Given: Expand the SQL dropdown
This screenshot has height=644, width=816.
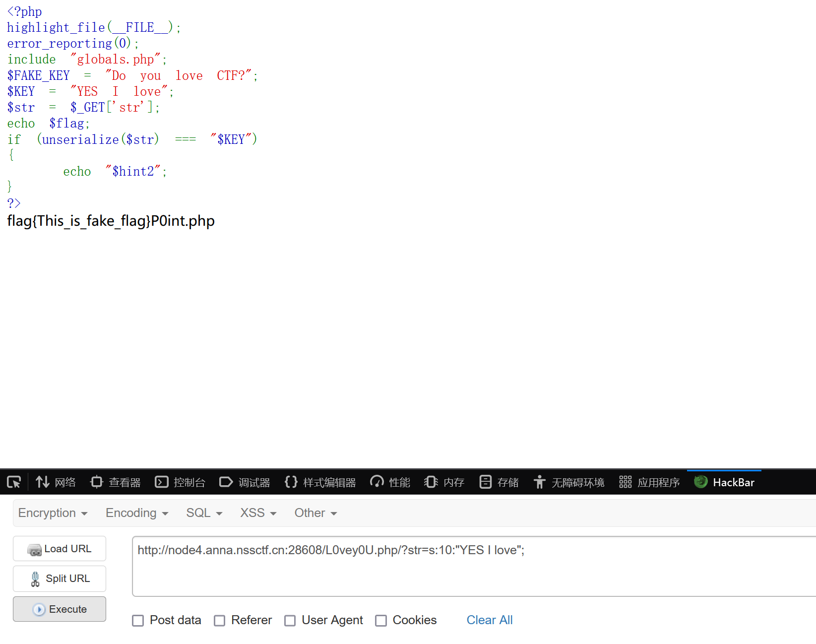Looking at the screenshot, I should pyautogui.click(x=204, y=513).
